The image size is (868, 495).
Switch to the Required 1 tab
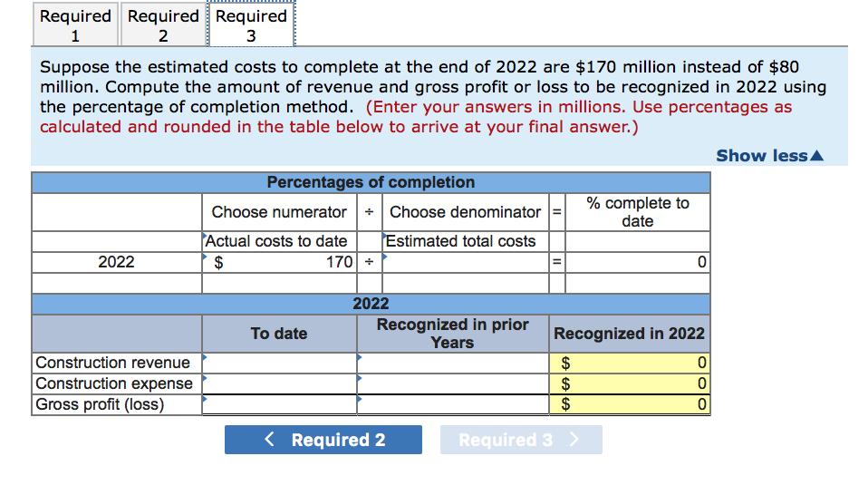point(75,24)
